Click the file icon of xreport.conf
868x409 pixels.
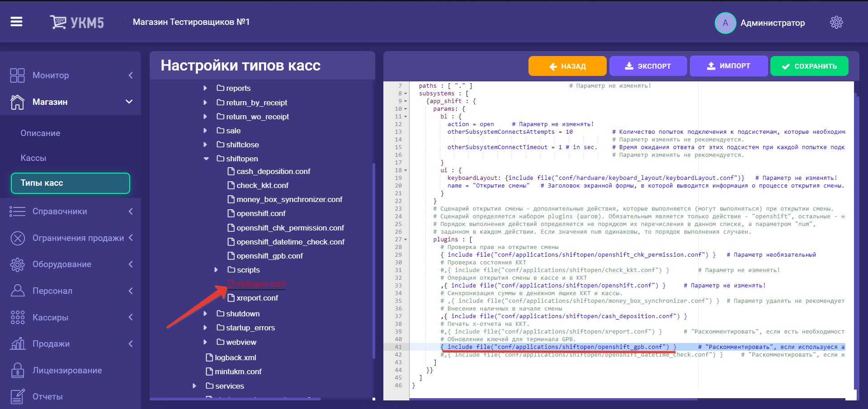tap(231, 298)
